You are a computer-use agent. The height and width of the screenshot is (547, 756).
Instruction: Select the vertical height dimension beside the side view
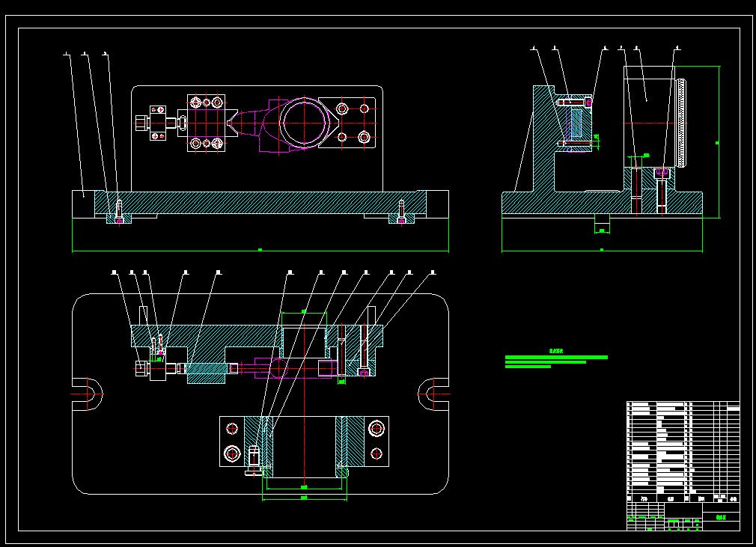coord(719,142)
